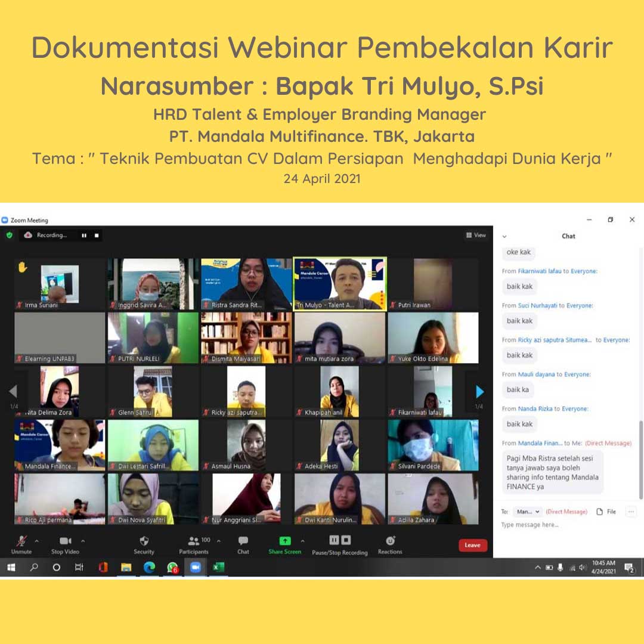Image resolution: width=644 pixels, height=644 pixels.
Task: Open the Security shield menu
Action: (x=144, y=545)
